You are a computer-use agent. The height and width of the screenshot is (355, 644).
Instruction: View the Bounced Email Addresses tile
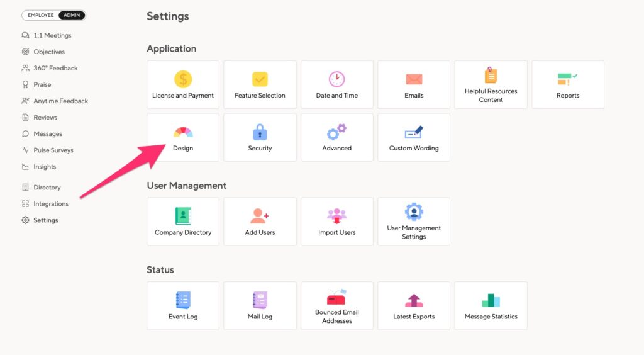[337, 306]
